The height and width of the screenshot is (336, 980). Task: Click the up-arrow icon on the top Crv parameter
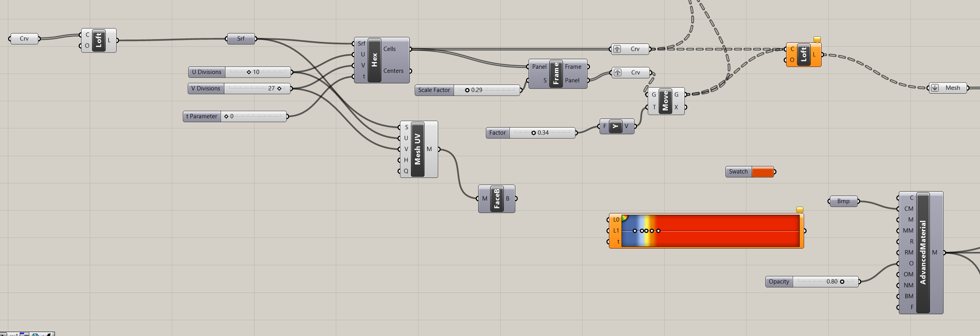pos(617,49)
